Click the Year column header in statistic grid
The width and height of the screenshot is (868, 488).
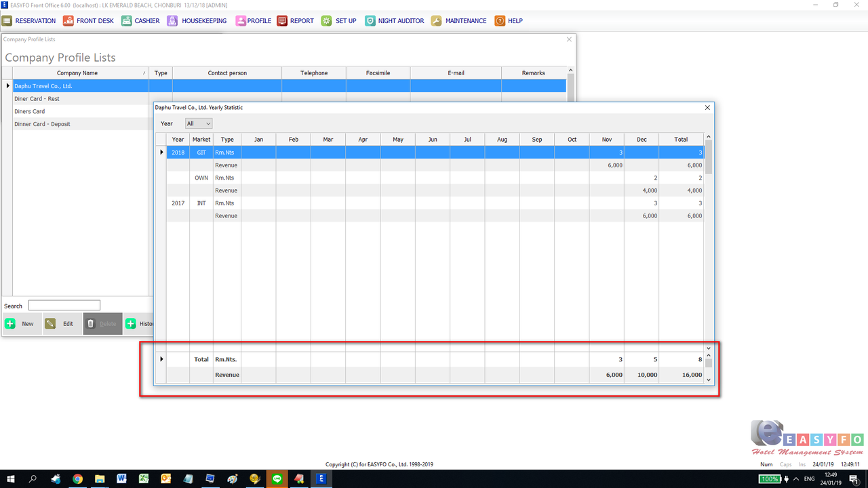click(x=178, y=140)
